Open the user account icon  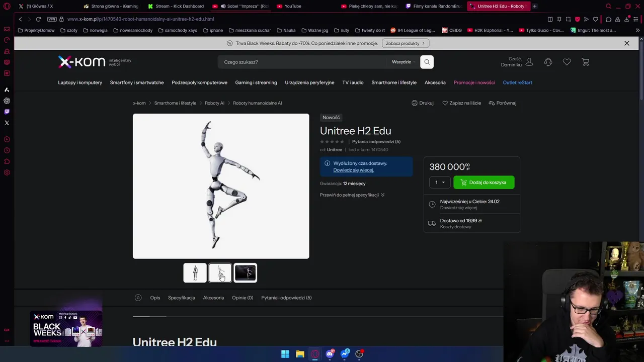pos(529,62)
